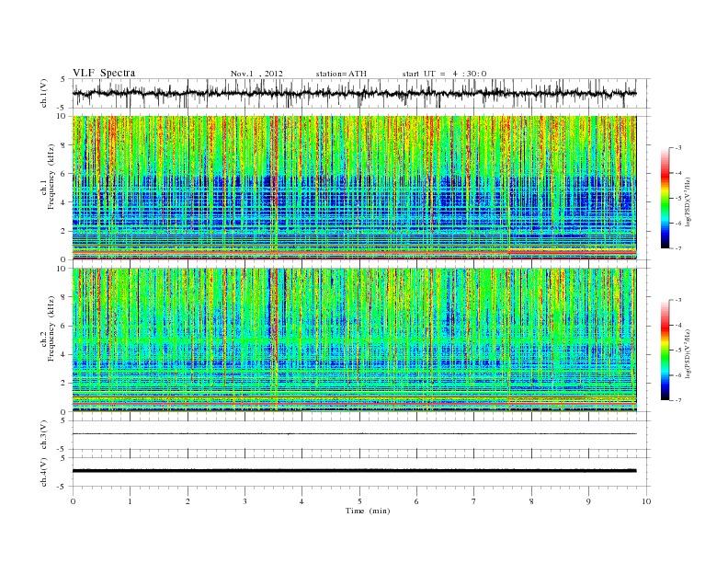Click the ch.2 Frequency (kHz) axis label

[48, 328]
